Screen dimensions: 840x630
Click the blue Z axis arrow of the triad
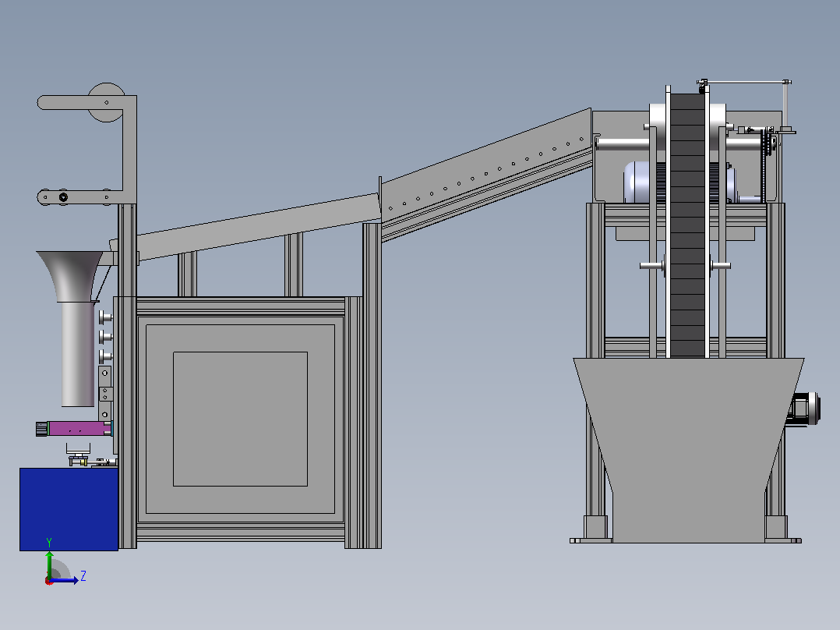(x=64, y=580)
